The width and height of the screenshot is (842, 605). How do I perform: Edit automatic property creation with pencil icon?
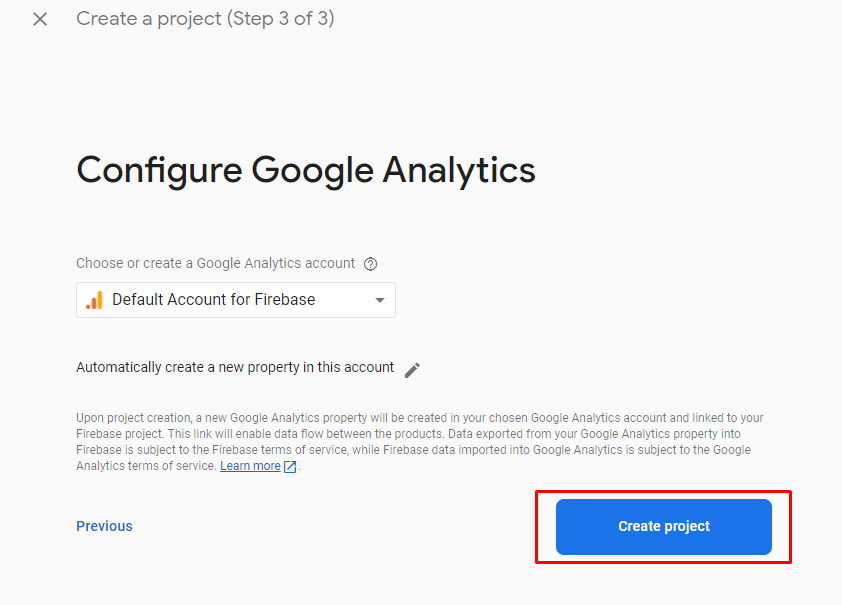point(412,370)
